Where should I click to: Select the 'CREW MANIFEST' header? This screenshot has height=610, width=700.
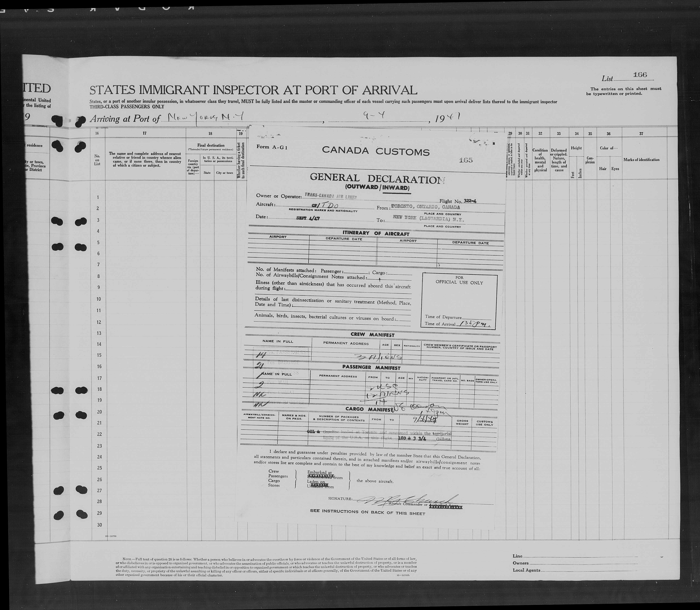tap(372, 335)
